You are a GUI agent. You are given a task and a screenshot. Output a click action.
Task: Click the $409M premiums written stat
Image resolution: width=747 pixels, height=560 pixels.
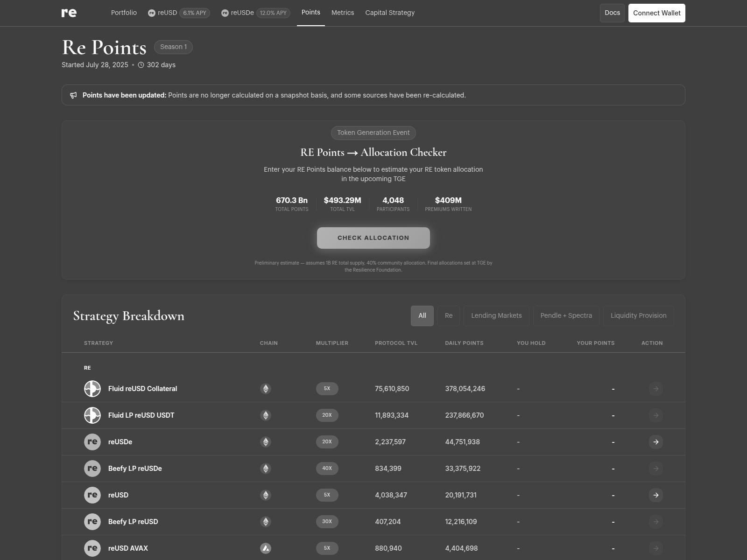(x=448, y=204)
